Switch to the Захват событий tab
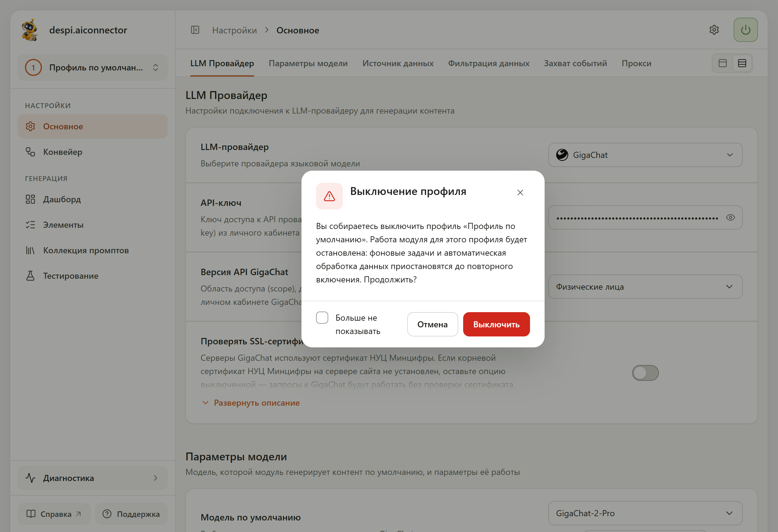 pyautogui.click(x=575, y=63)
